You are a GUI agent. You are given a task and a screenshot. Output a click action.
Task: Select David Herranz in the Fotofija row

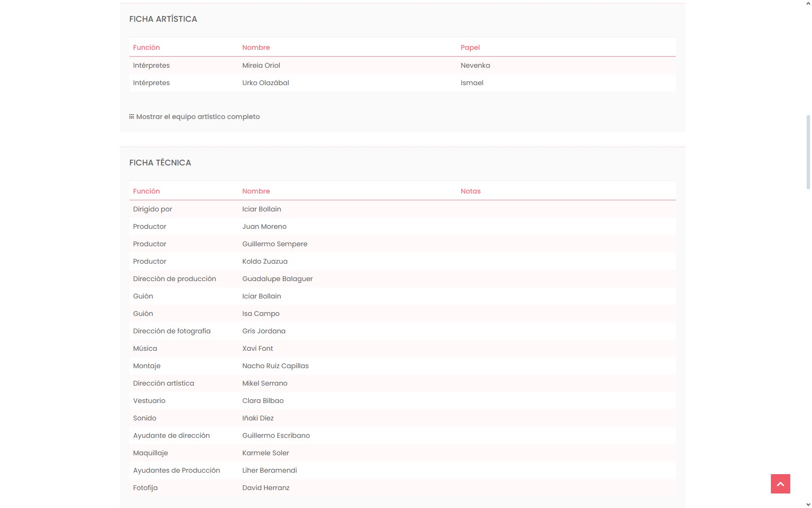[x=265, y=488]
